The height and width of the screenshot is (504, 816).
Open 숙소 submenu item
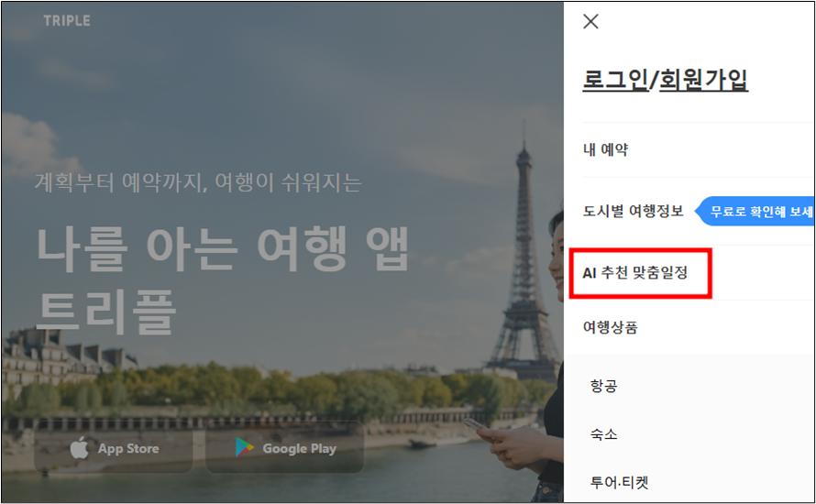coord(603,433)
